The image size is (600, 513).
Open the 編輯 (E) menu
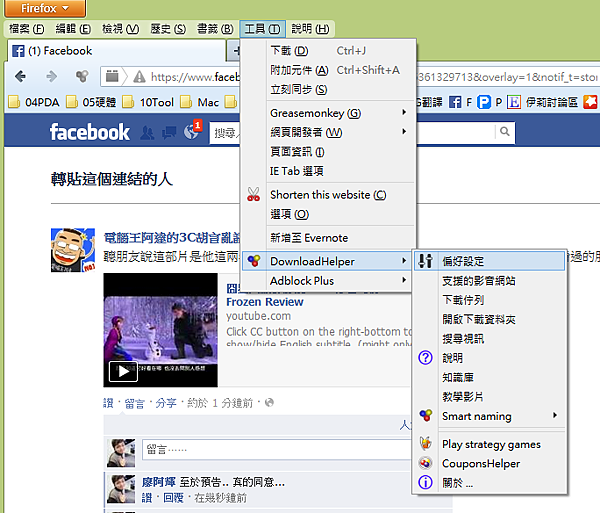click(73, 29)
